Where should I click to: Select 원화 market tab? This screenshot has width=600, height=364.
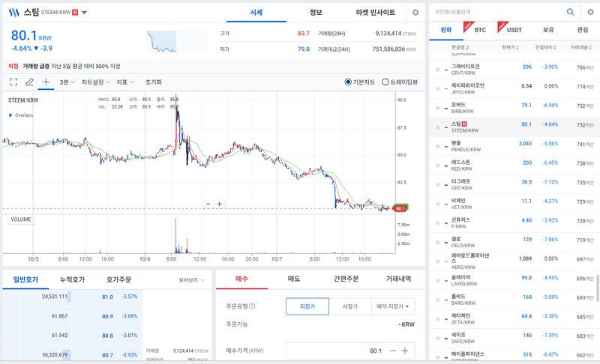pyautogui.click(x=446, y=30)
